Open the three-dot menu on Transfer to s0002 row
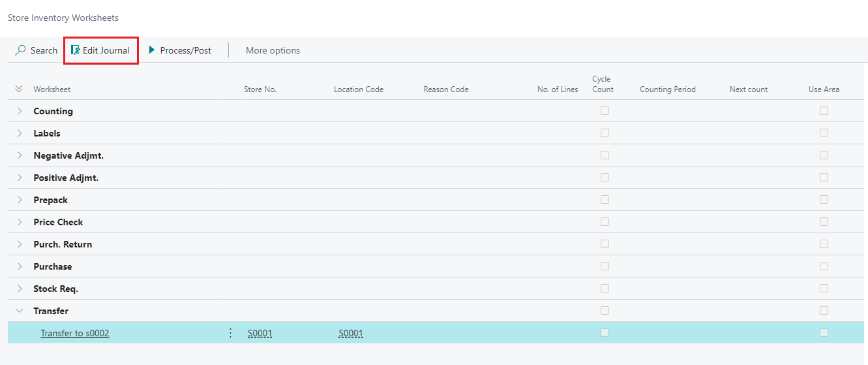Image resolution: width=868 pixels, height=365 pixels. [230, 333]
